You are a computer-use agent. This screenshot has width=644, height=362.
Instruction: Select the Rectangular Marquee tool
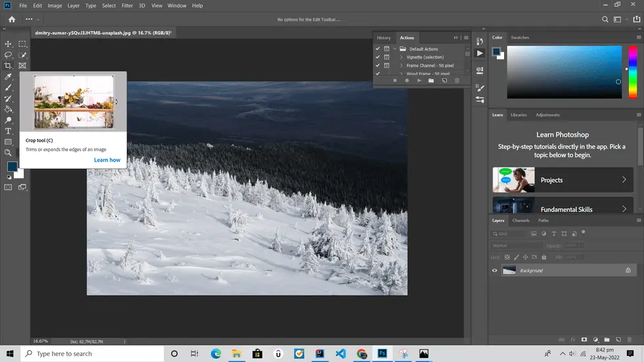(22, 43)
